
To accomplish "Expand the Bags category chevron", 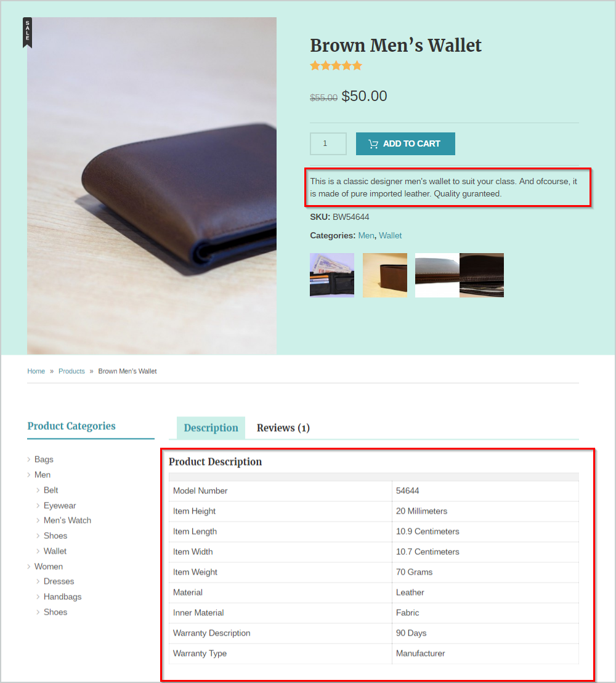I will click(29, 459).
